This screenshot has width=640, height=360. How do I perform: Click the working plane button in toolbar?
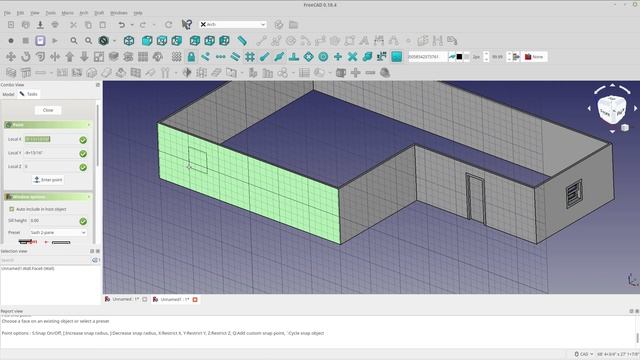tap(427, 57)
